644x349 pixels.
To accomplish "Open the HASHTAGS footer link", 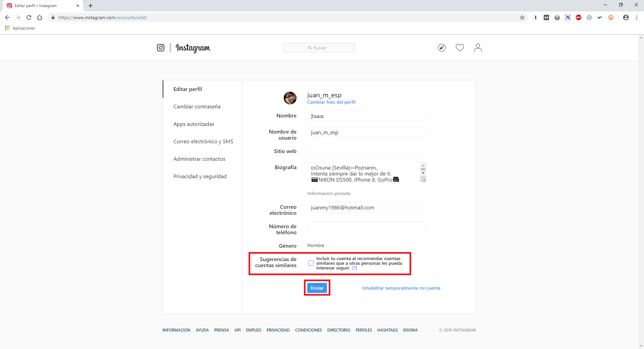I will pos(387,330).
